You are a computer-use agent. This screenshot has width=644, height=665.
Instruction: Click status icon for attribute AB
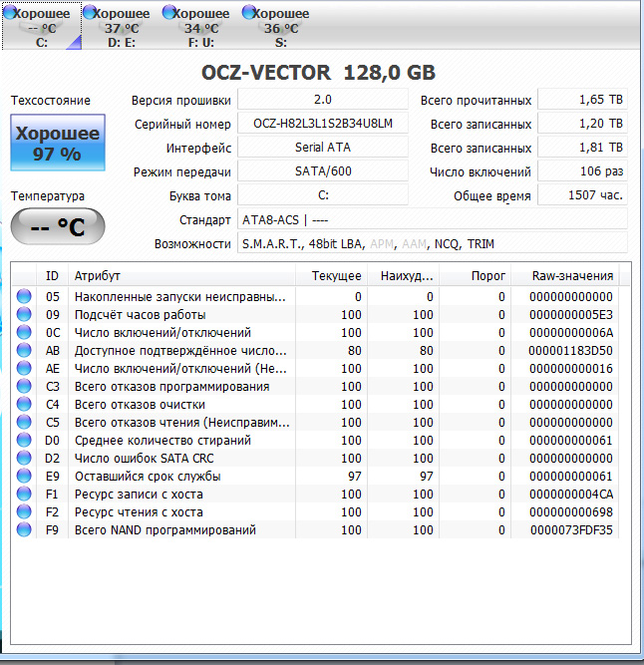tap(24, 350)
